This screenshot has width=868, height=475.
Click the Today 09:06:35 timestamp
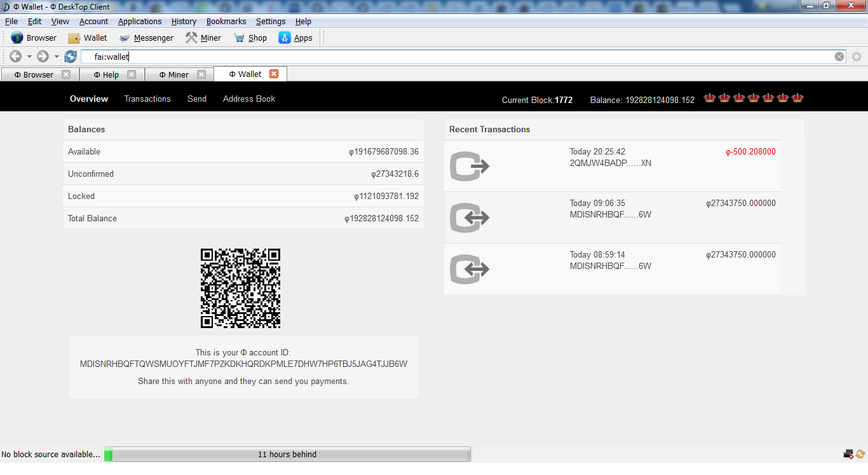coord(597,203)
